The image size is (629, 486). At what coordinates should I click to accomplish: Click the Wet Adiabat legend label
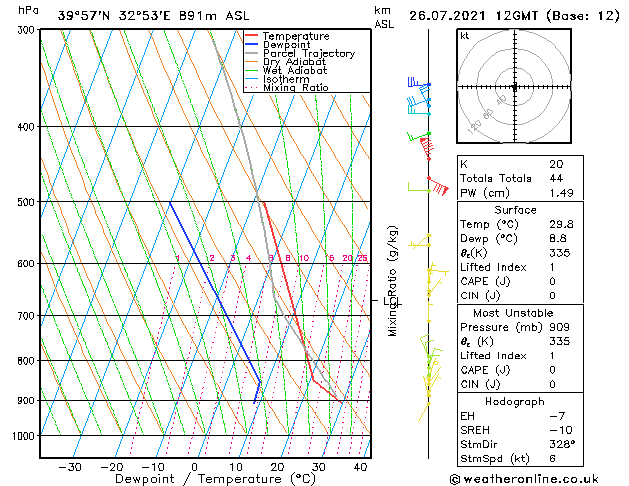point(295,70)
